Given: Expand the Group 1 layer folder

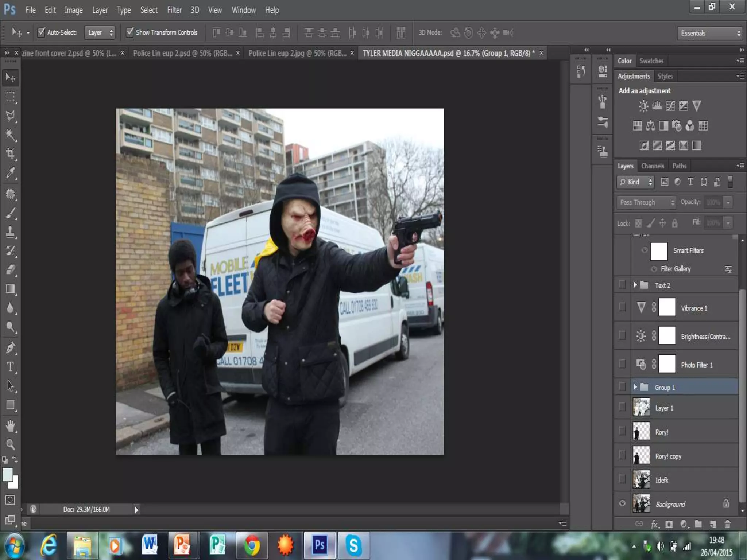Looking at the screenshot, I should click(635, 387).
